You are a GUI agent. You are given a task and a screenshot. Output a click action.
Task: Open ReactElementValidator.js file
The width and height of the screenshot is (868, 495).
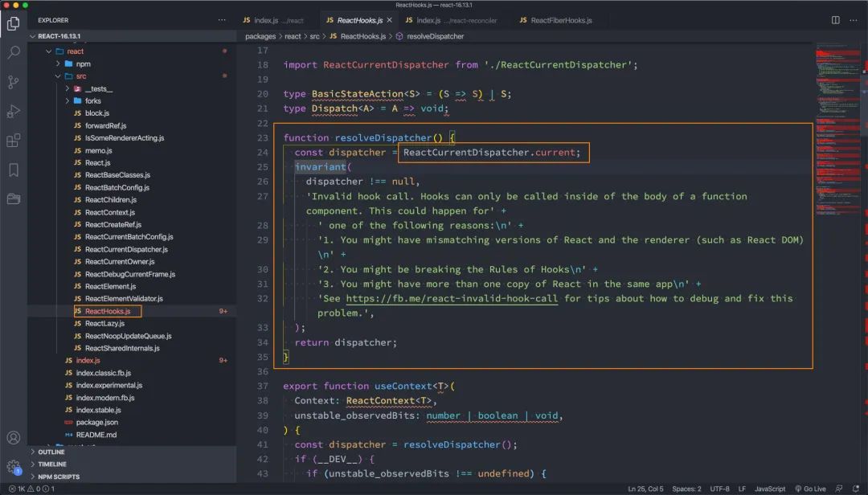coord(124,298)
